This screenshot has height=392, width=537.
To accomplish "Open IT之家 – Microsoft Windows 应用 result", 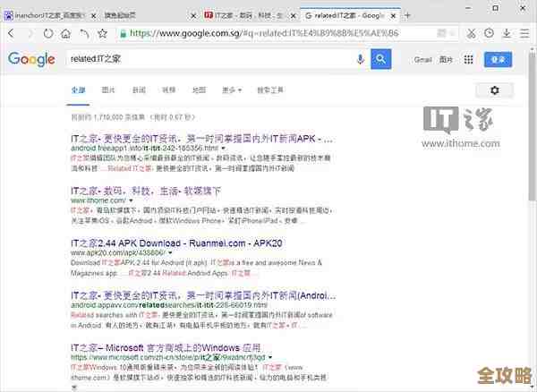I will tap(166, 348).
